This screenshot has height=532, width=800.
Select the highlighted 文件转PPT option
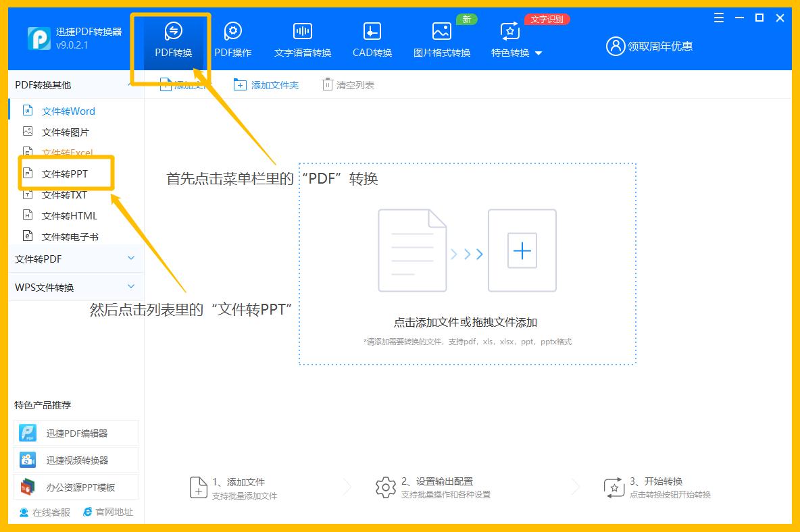pyautogui.click(x=66, y=174)
